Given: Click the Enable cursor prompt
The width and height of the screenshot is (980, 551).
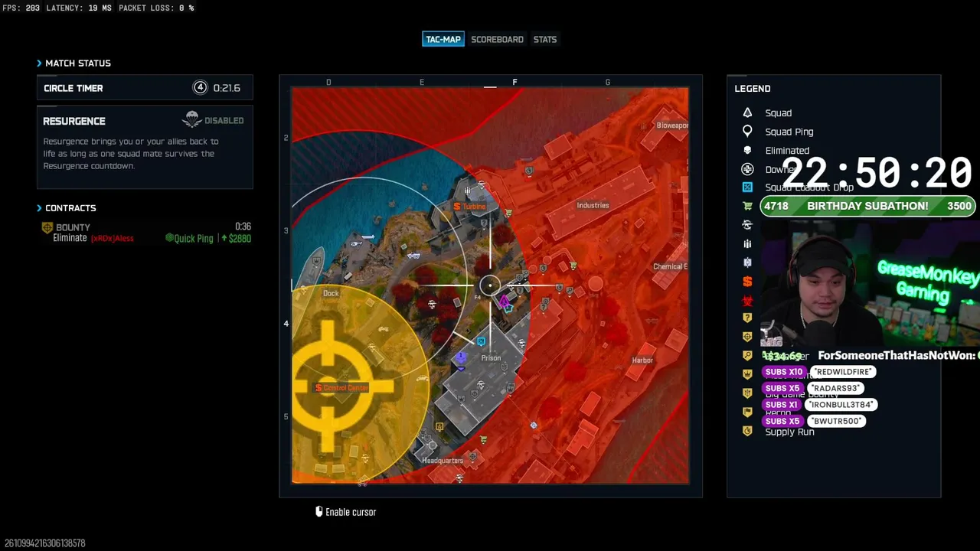Looking at the screenshot, I should (346, 512).
